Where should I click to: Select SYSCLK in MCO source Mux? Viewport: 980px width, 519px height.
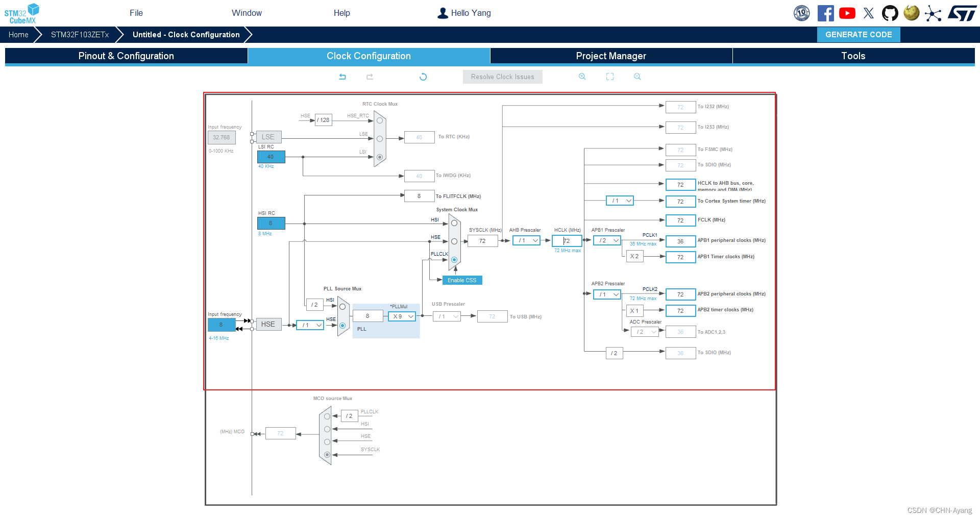327,455
